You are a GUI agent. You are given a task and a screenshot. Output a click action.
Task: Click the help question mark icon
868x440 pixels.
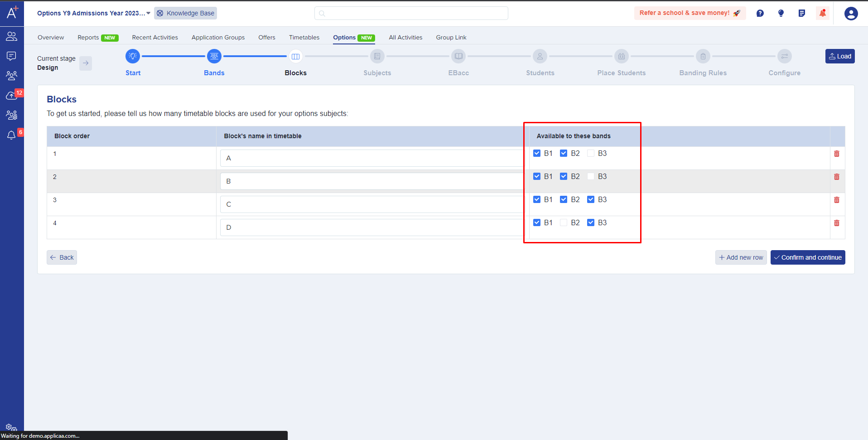tap(760, 13)
